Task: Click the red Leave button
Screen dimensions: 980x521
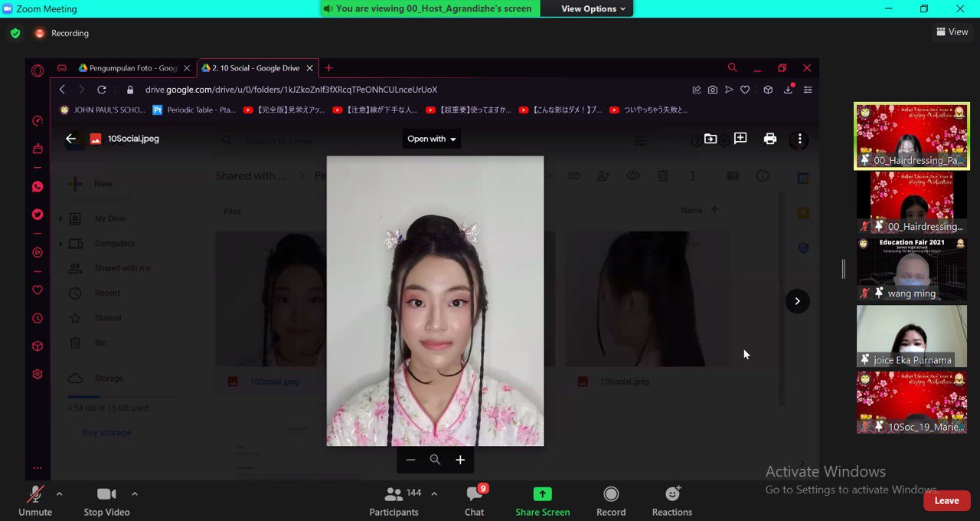Action: pos(946,500)
